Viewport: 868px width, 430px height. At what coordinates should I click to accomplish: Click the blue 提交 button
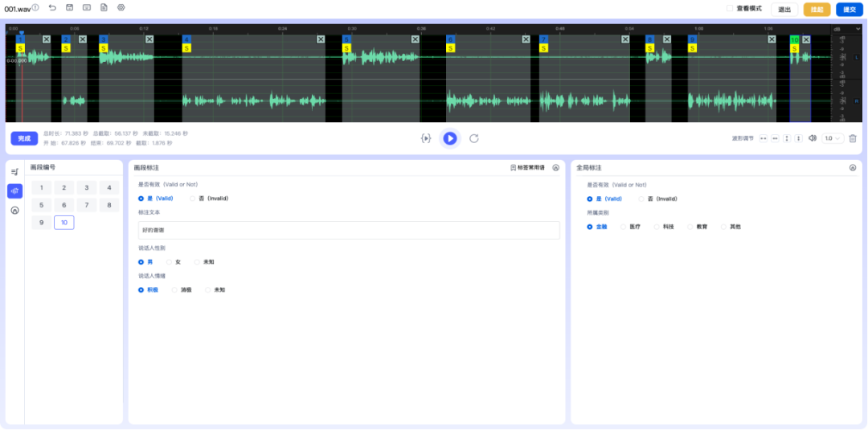pyautogui.click(x=847, y=10)
